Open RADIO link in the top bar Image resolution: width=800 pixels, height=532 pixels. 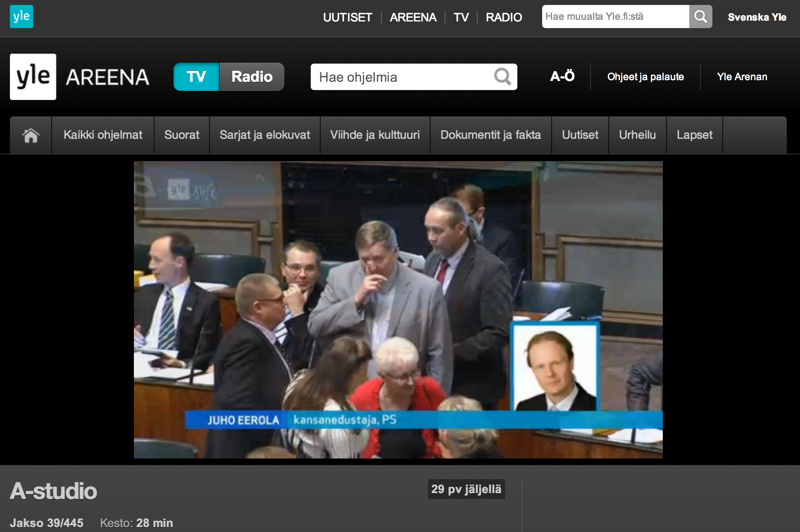pyautogui.click(x=504, y=17)
